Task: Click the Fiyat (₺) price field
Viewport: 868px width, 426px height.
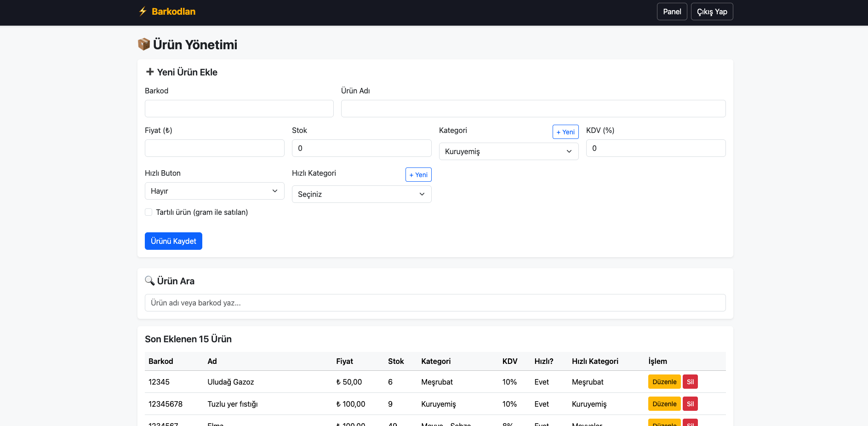Action: 214,148
